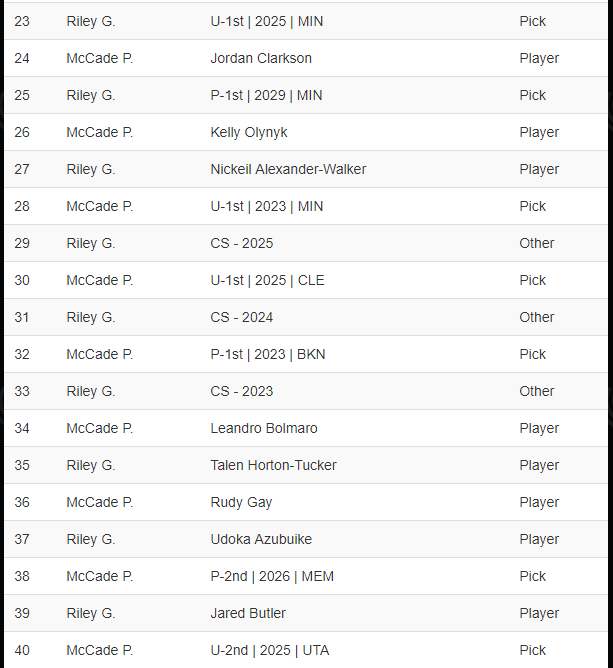The width and height of the screenshot is (613, 668).
Task: Select the CS - 2025 asset
Action: point(242,243)
